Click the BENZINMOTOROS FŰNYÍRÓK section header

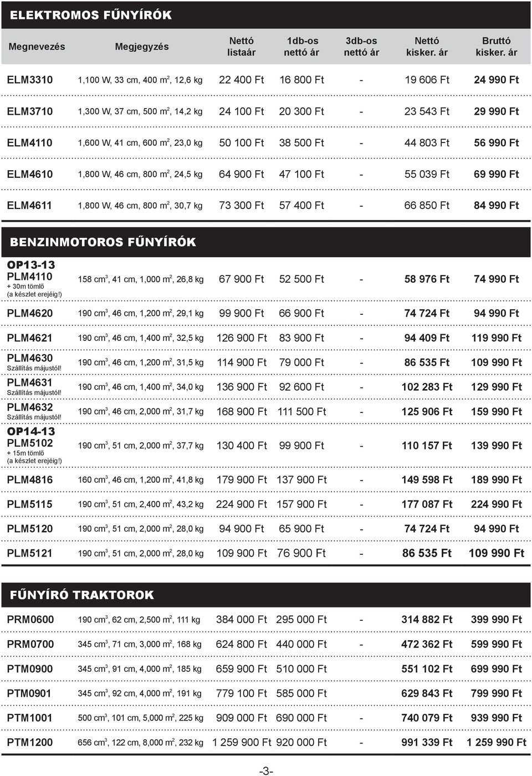tap(103, 242)
